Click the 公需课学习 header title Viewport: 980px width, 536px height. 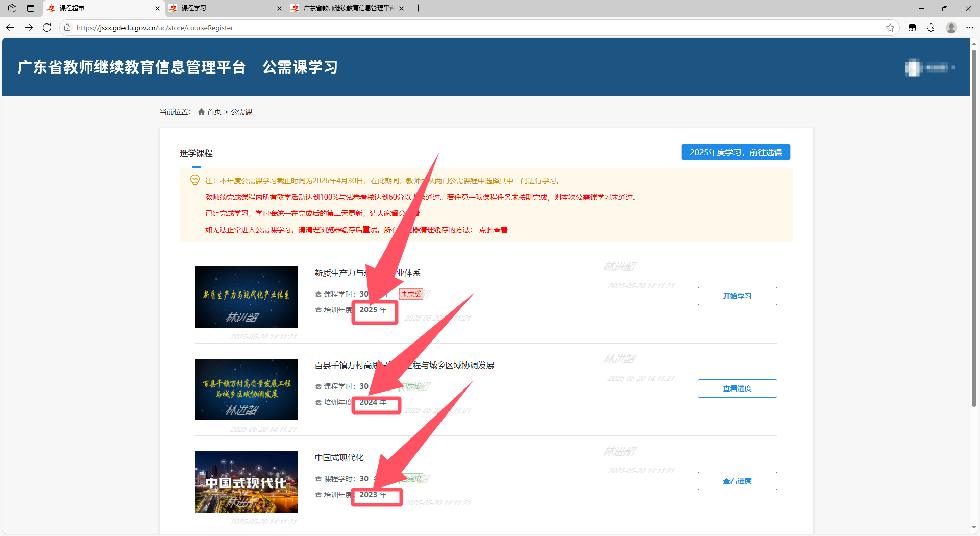coord(300,67)
